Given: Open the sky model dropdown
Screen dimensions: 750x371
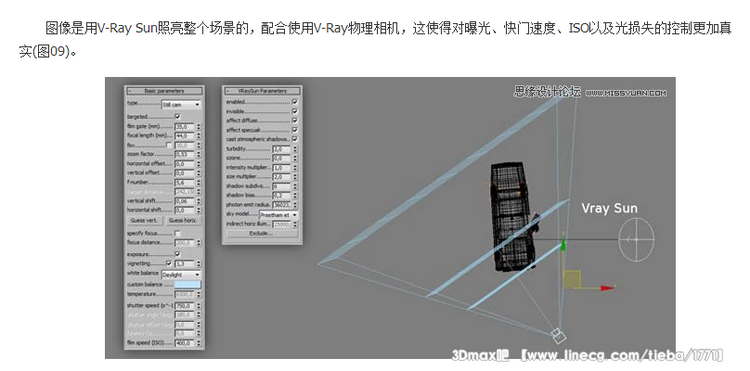Looking at the screenshot, I should coord(278,215).
